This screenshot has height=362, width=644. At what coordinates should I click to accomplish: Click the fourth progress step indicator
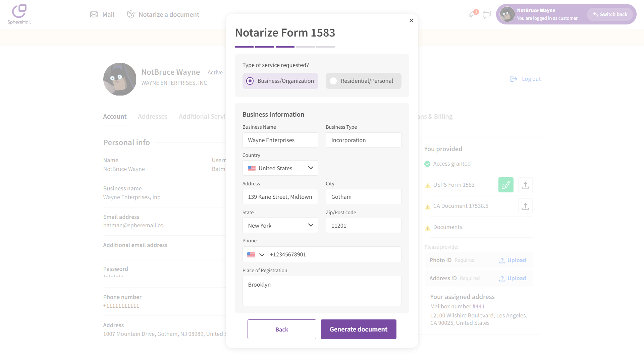(x=305, y=47)
